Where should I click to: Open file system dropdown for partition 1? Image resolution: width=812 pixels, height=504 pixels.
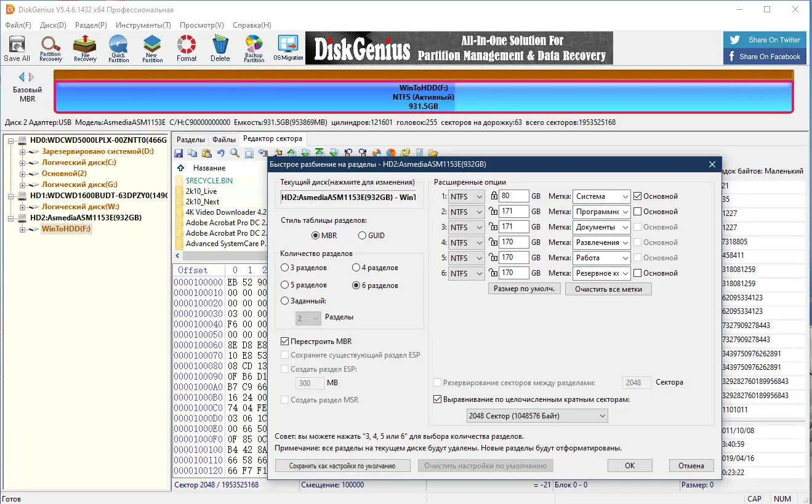click(466, 196)
